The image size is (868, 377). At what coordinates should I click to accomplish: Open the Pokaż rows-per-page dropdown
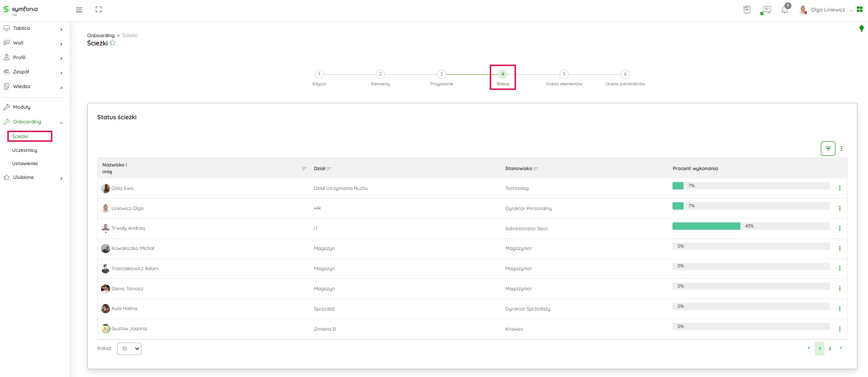click(129, 349)
